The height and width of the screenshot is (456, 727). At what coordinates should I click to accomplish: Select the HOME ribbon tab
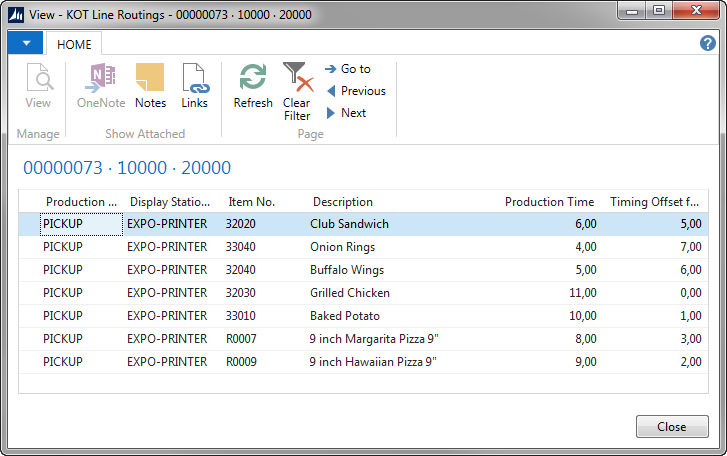(x=74, y=45)
